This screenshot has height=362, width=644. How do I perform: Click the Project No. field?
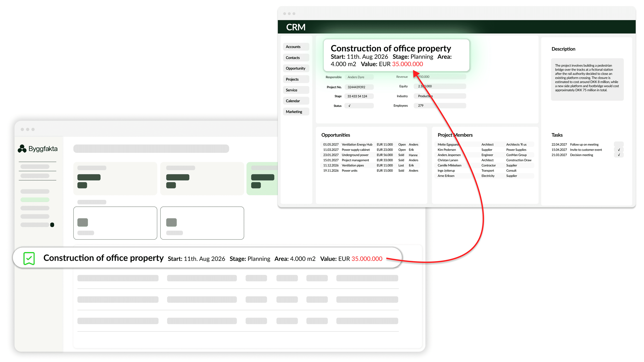(359, 87)
